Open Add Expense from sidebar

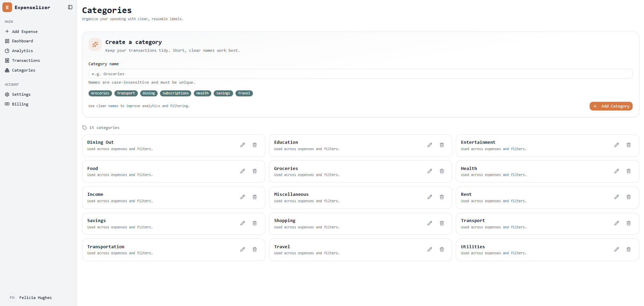(38, 31)
